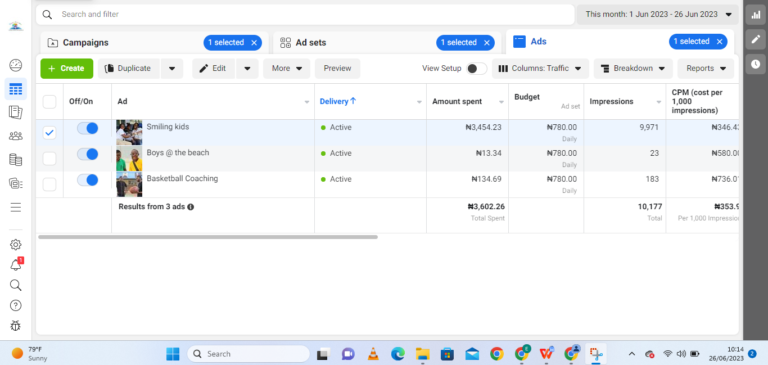
Task: Open the Columns: Traffic dropdown
Action: pyautogui.click(x=540, y=69)
